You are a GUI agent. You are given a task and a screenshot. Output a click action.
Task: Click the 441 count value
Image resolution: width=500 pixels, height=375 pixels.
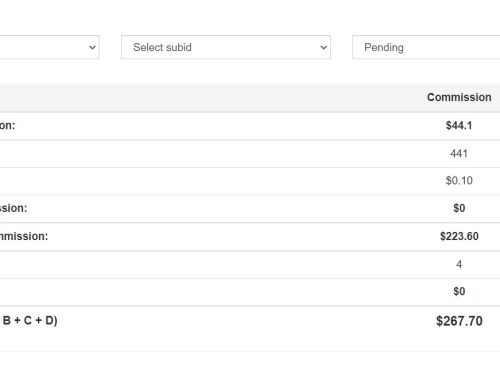click(459, 154)
